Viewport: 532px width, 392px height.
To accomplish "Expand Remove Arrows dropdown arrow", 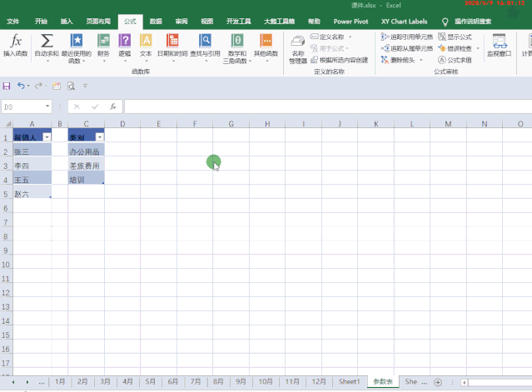I will click(421, 60).
